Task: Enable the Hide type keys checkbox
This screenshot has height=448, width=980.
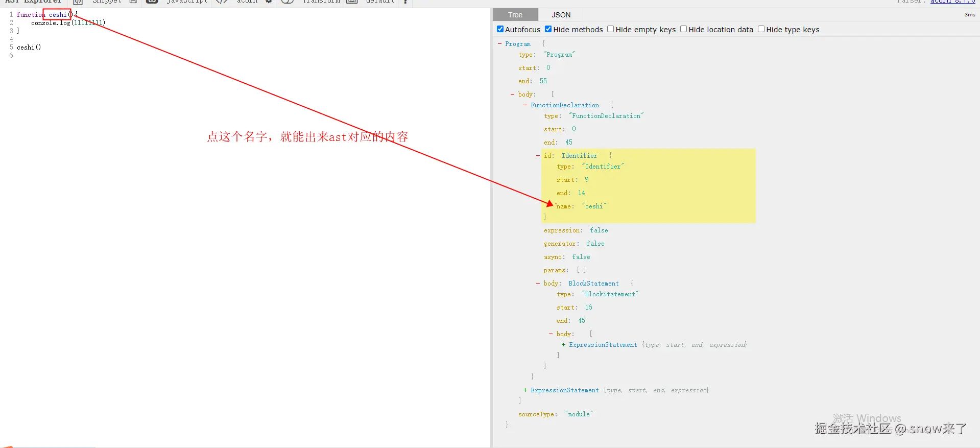Action: coord(761,29)
